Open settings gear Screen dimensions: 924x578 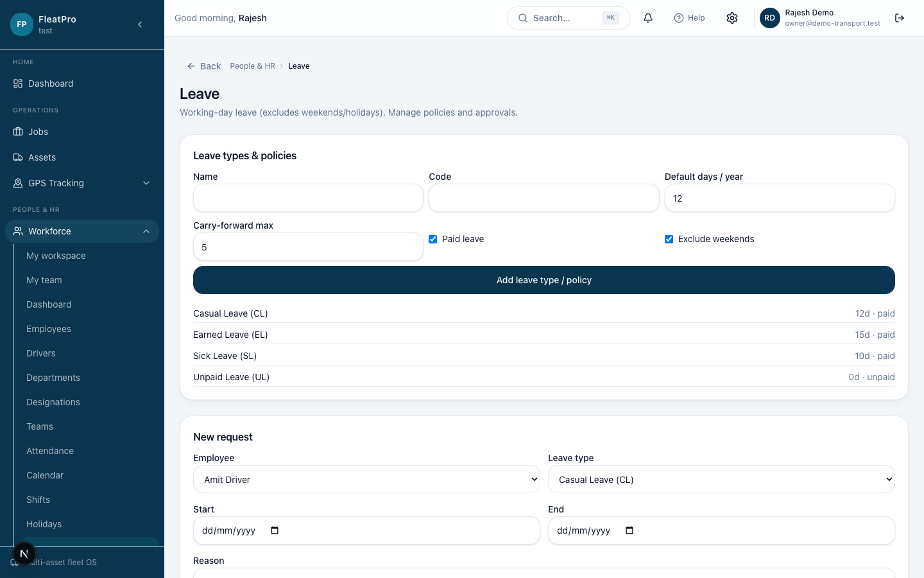732,18
